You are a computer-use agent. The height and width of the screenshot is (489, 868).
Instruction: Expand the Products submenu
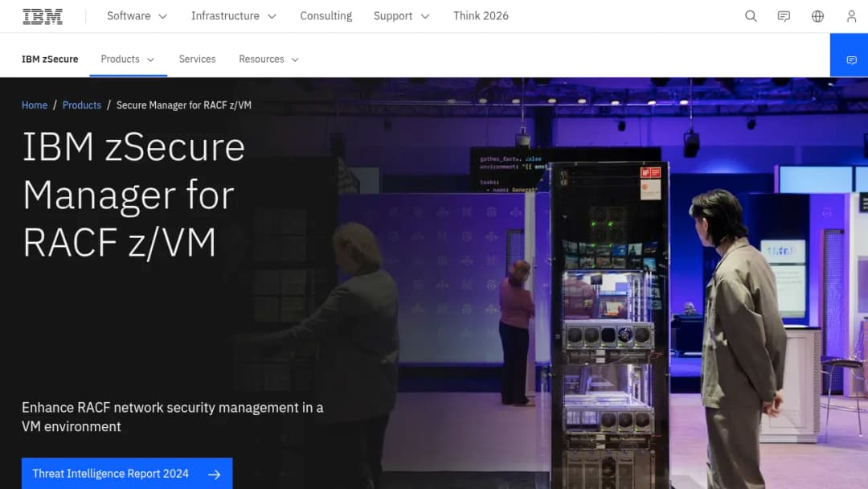[x=128, y=60]
